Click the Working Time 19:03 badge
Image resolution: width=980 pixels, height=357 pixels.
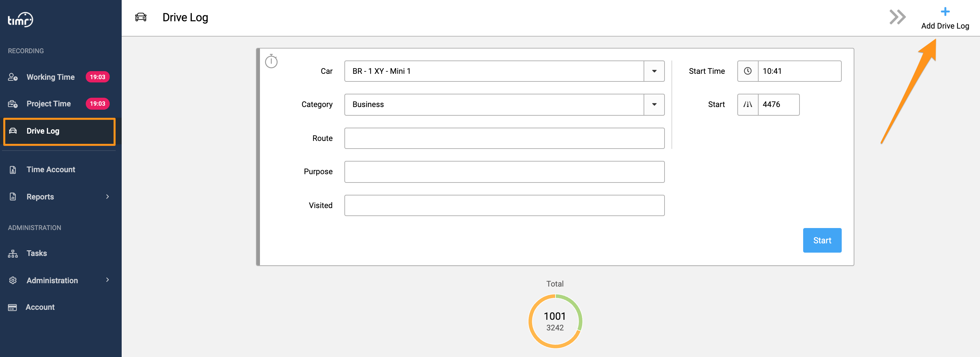click(97, 77)
